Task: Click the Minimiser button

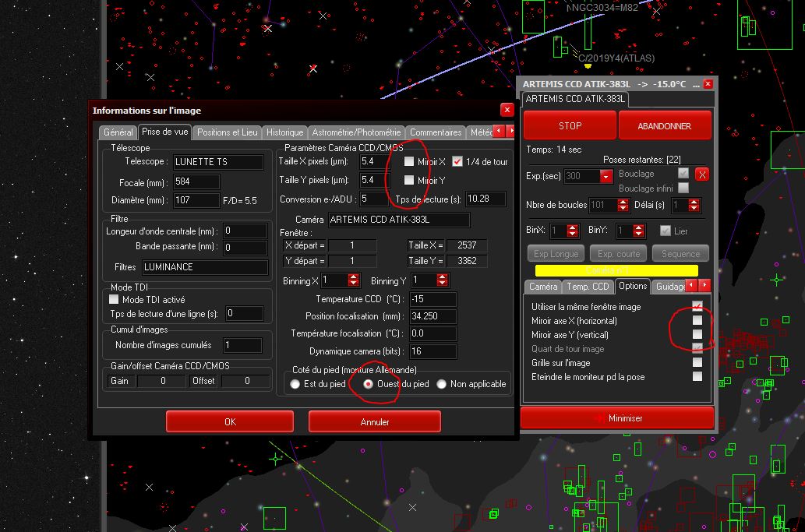Action: 617,418
